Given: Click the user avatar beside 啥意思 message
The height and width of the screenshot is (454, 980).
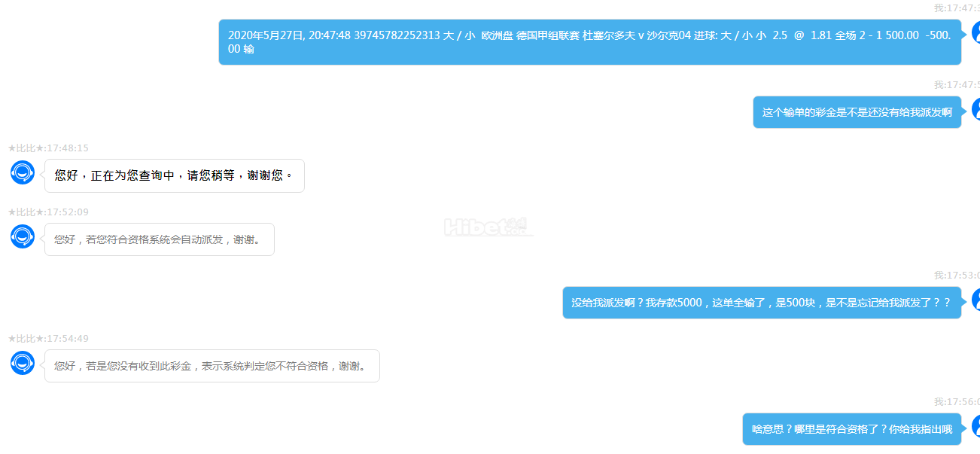Looking at the screenshot, I should (975, 426).
